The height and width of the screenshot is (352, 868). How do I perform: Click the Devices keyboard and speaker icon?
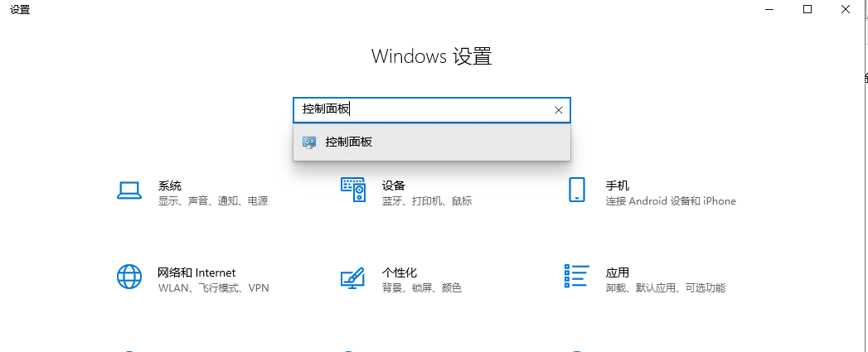point(353,190)
